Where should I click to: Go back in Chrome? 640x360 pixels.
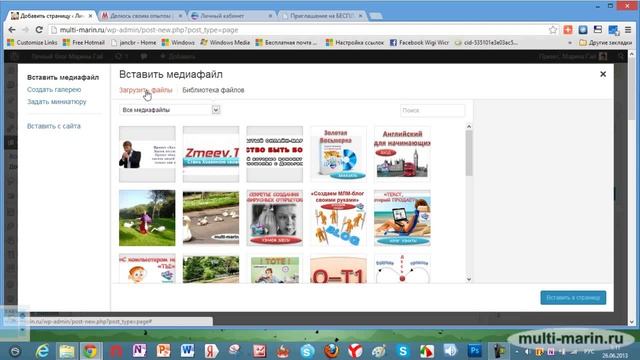click(x=12, y=30)
